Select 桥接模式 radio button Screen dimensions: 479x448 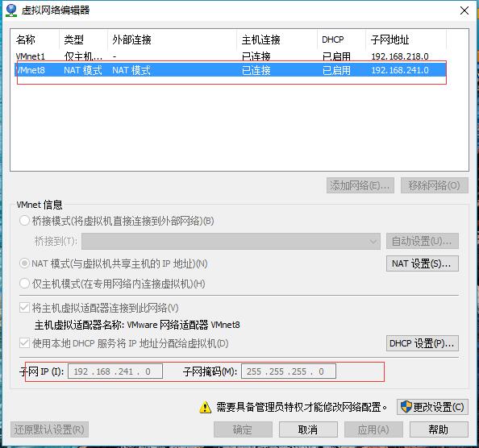pyautogui.click(x=24, y=221)
